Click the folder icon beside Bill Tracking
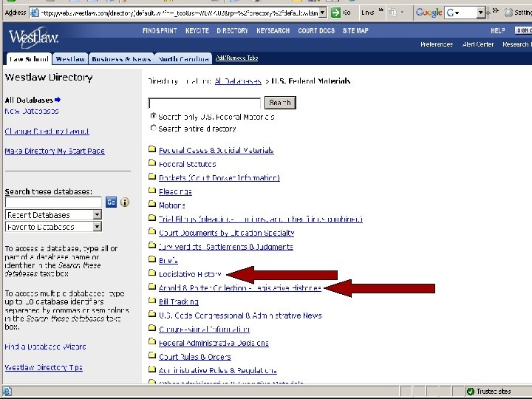This screenshot has width=532, height=399. click(x=152, y=300)
